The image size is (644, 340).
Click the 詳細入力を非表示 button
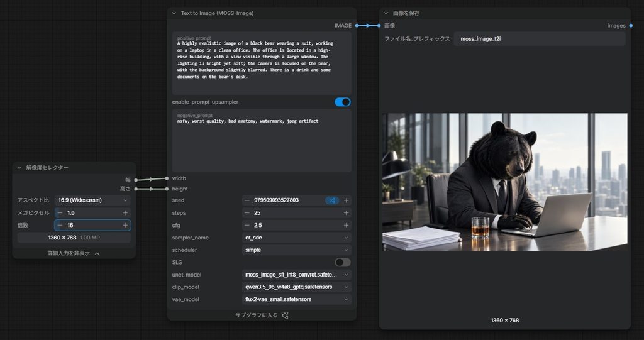(74, 253)
